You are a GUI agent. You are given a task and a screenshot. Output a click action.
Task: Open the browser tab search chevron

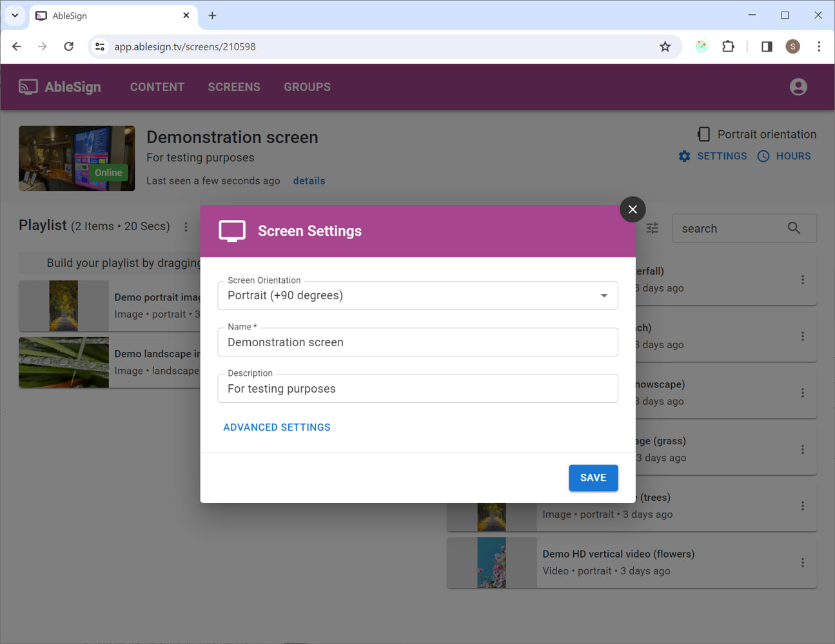click(14, 15)
